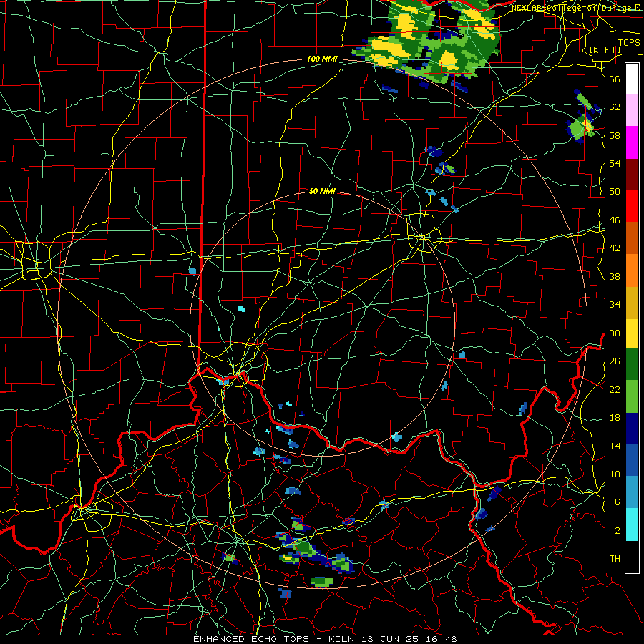Click the 14 scale label
The height and width of the screenshot is (644, 644).
click(x=615, y=446)
